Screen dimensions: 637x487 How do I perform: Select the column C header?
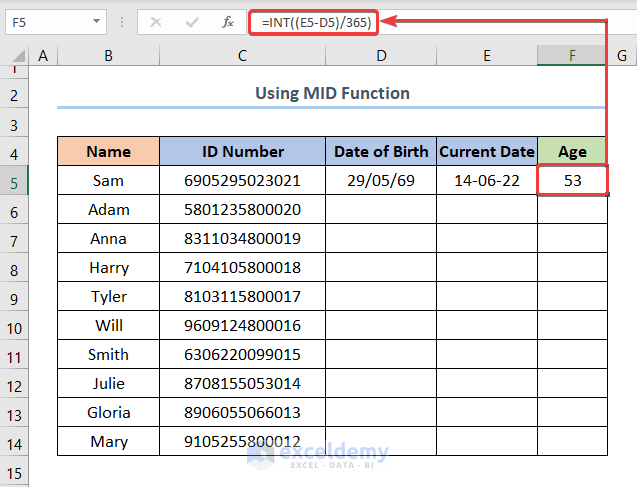242,57
